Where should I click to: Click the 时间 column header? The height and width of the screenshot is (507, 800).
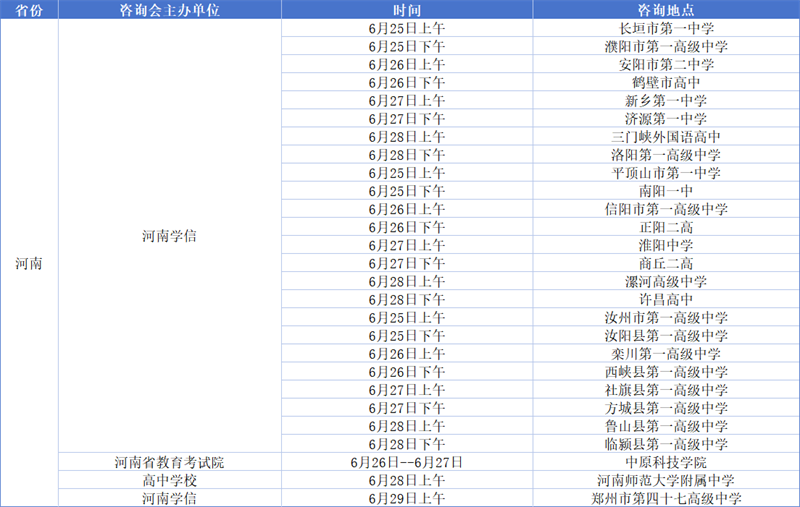[407, 10]
